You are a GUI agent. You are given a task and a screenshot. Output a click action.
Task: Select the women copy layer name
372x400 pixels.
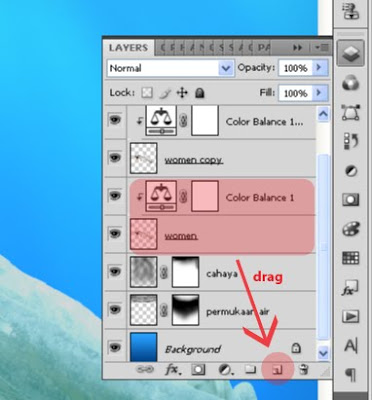(194, 160)
